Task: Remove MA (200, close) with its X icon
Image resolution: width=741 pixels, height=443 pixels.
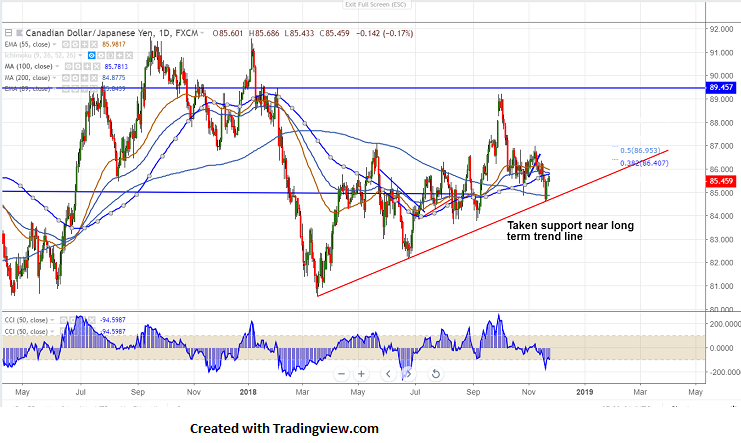Action: click(x=94, y=78)
